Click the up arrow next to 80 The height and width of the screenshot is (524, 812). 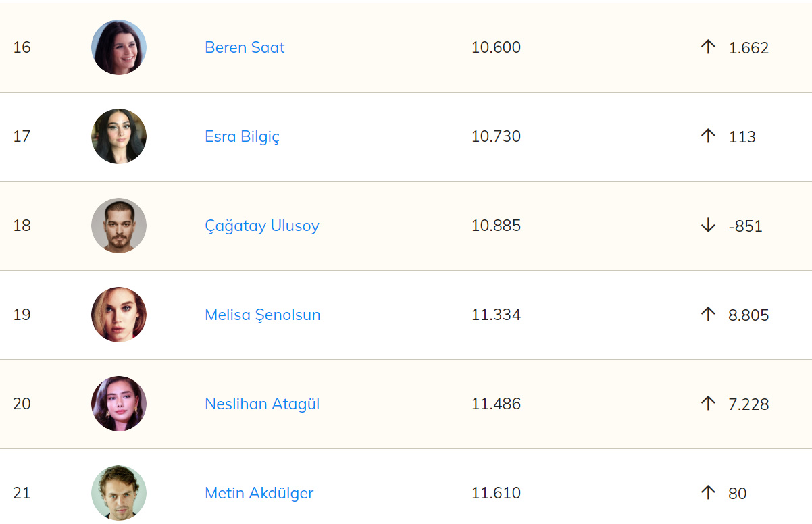[x=707, y=493]
